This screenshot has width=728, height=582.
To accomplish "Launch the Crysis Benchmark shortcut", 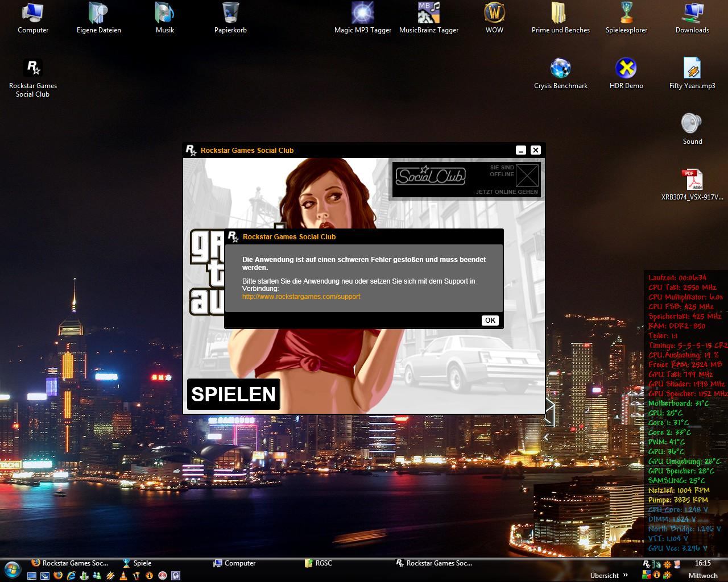I will click(561, 74).
